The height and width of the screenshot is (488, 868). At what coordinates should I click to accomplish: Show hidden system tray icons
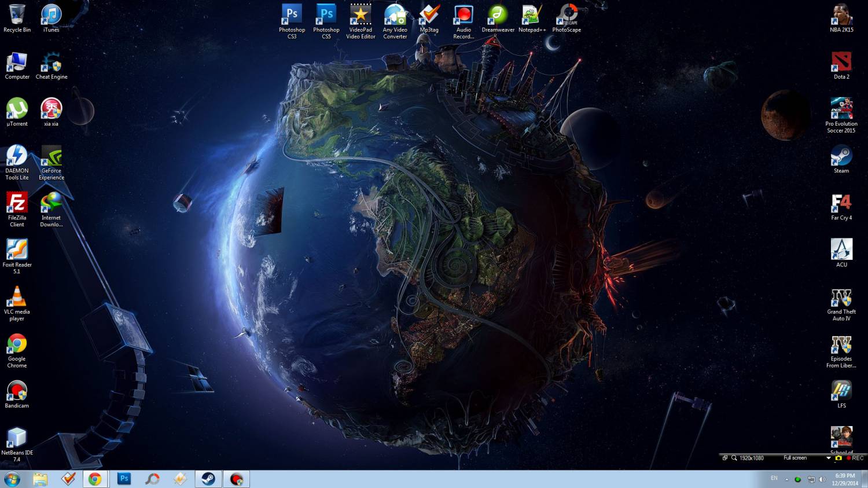tap(787, 479)
